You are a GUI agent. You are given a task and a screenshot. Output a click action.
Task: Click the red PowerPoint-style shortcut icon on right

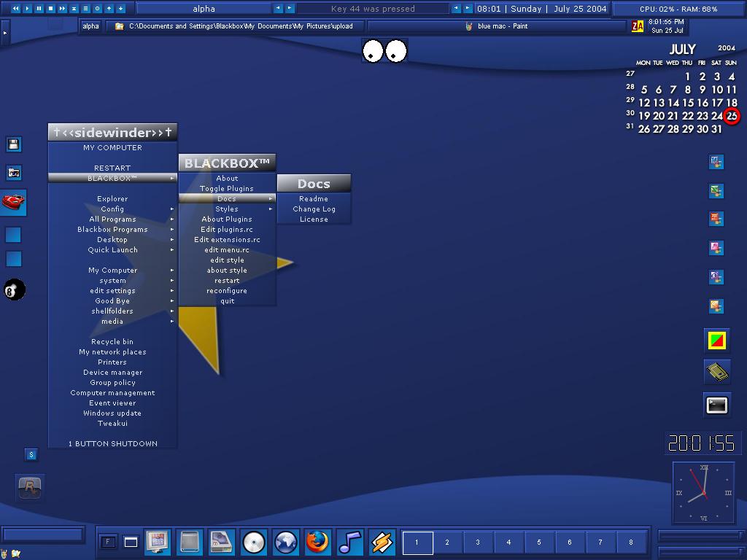tap(716, 219)
